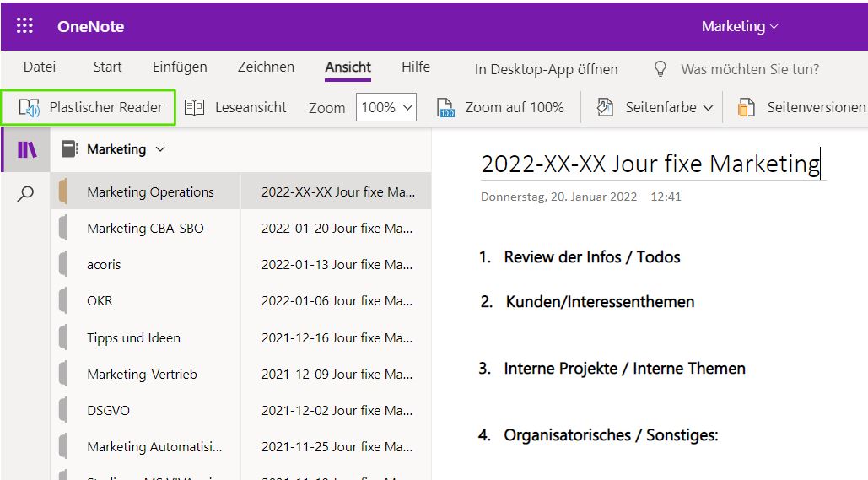Open search with the magnifier icon
Image resolution: width=868 pixels, height=480 pixels.
tap(25, 194)
